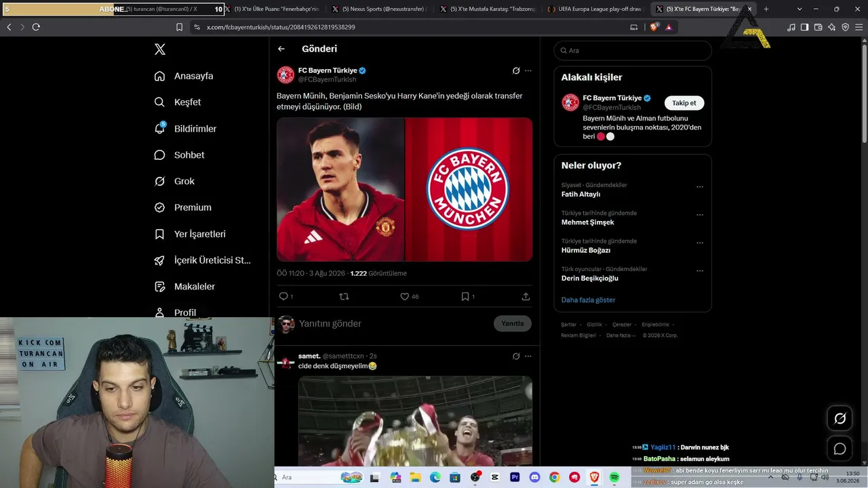
Task: Open İçerik Üreticisi Stüdyosu link
Action: tap(202, 260)
